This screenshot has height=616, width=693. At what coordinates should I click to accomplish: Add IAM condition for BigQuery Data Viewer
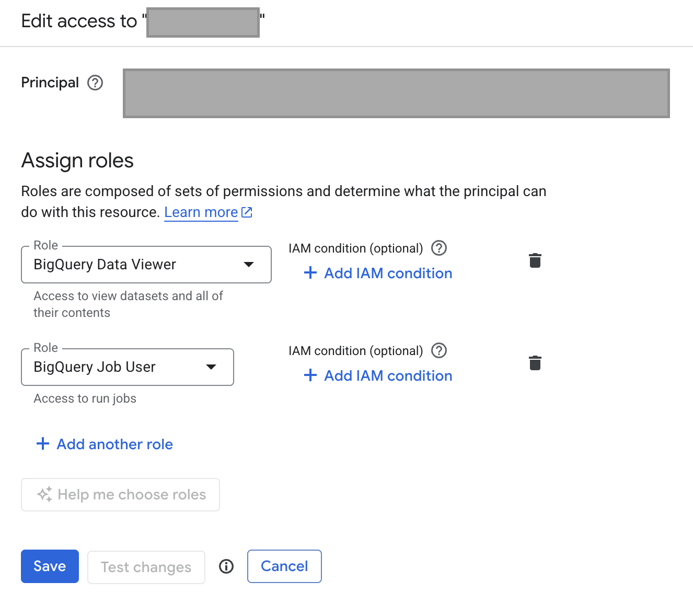[378, 273]
